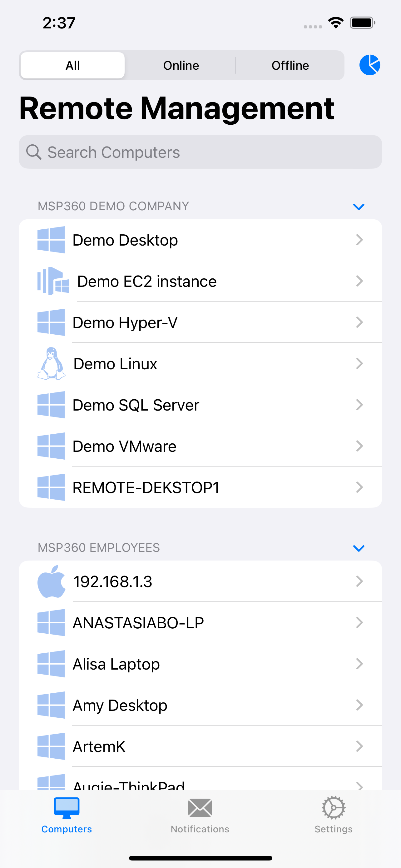The height and width of the screenshot is (868, 401).
Task: Open ArtemK via its chevron
Action: [359, 746]
